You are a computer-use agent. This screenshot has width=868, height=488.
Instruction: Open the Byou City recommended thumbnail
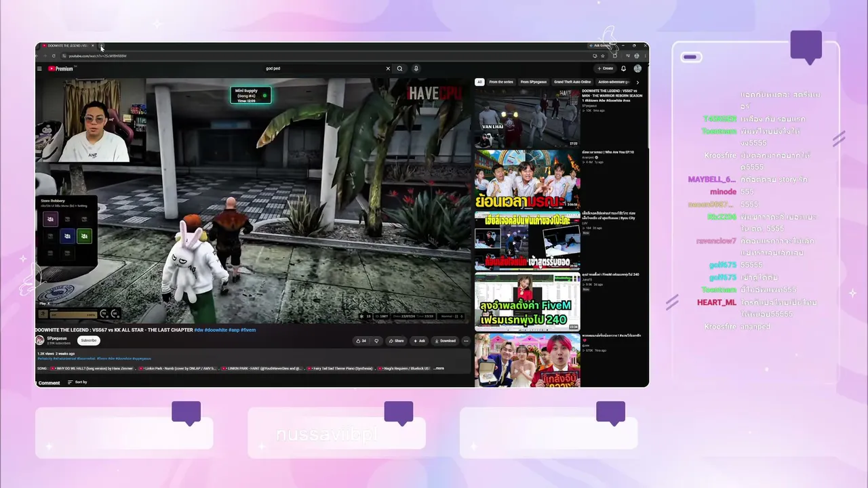click(x=528, y=241)
